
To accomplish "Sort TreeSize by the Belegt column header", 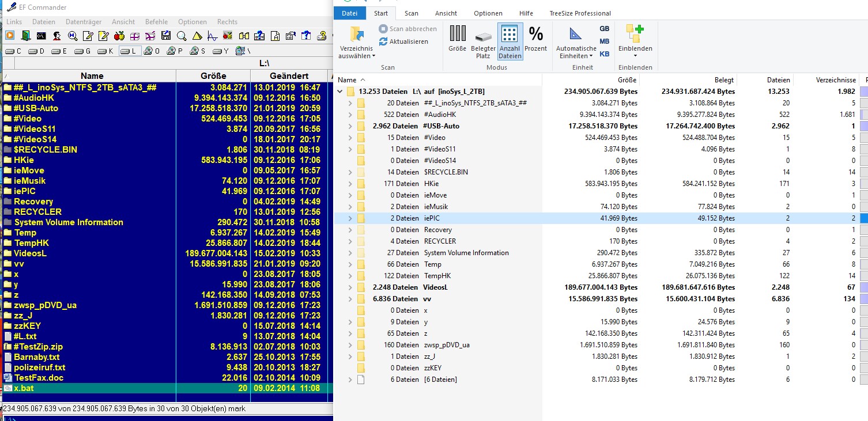I will click(688, 80).
